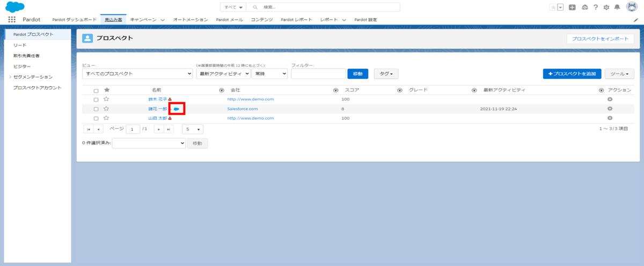
Task: Star the 山田 太郎 row
Action: [106, 118]
